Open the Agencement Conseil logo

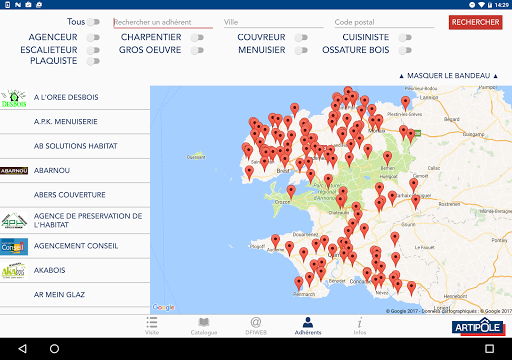pos(14,246)
